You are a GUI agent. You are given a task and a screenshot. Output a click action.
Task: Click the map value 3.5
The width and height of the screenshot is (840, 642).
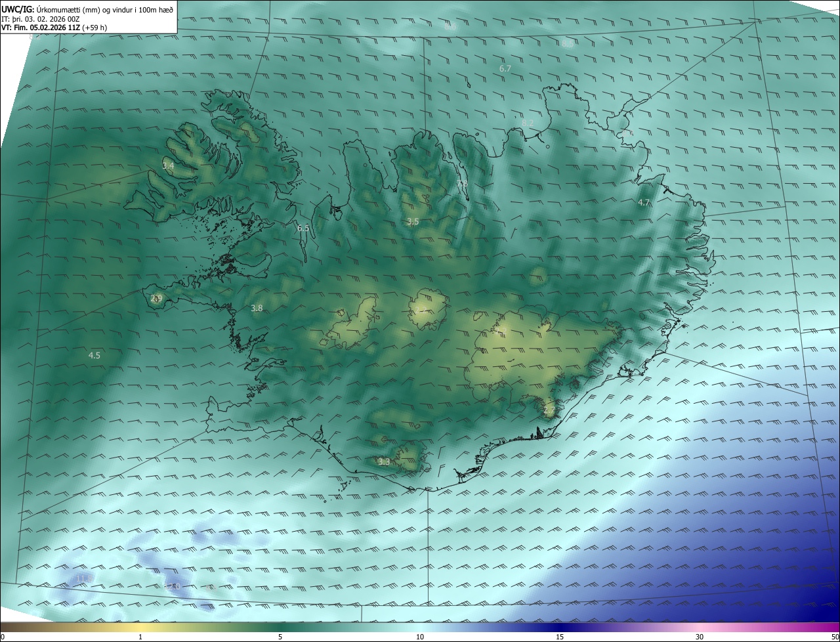click(x=413, y=222)
